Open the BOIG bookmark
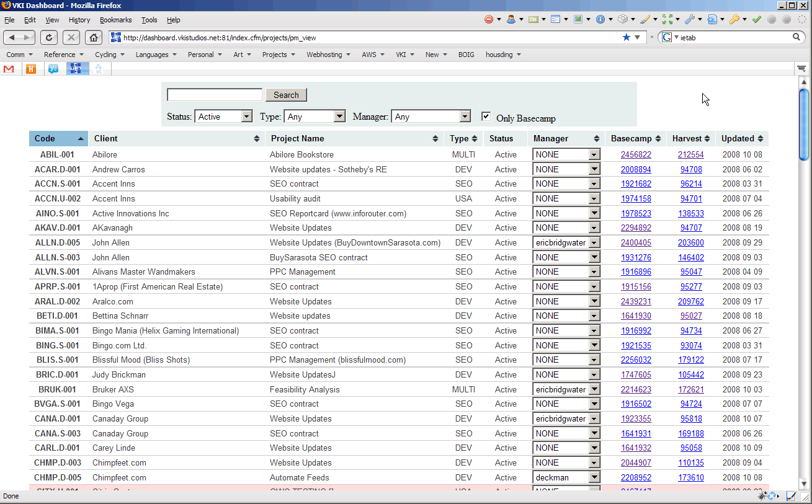 pos(466,55)
